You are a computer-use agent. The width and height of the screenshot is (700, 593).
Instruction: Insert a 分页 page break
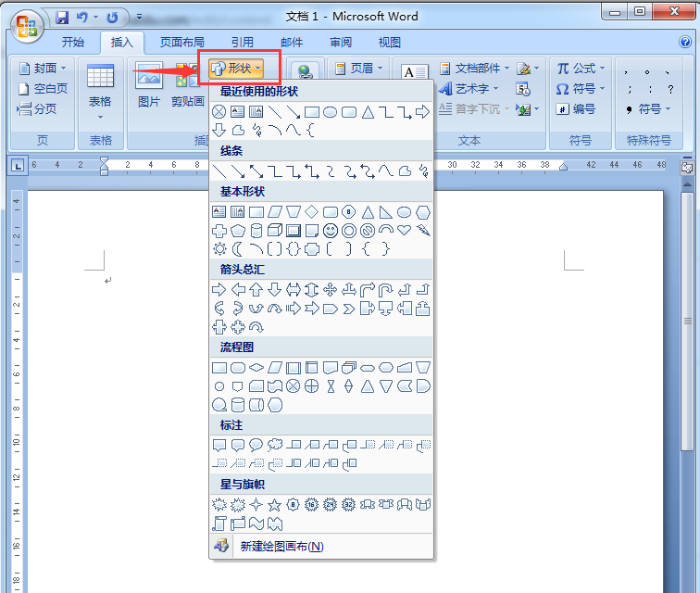point(37,108)
